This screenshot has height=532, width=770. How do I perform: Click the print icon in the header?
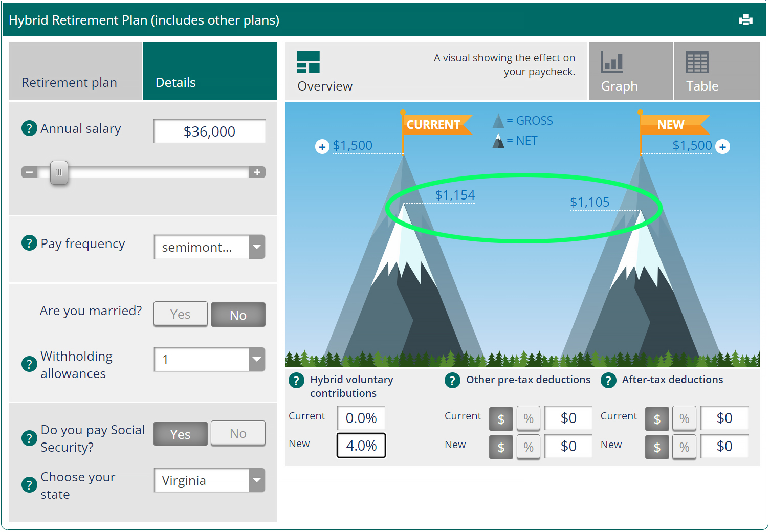pos(745,20)
